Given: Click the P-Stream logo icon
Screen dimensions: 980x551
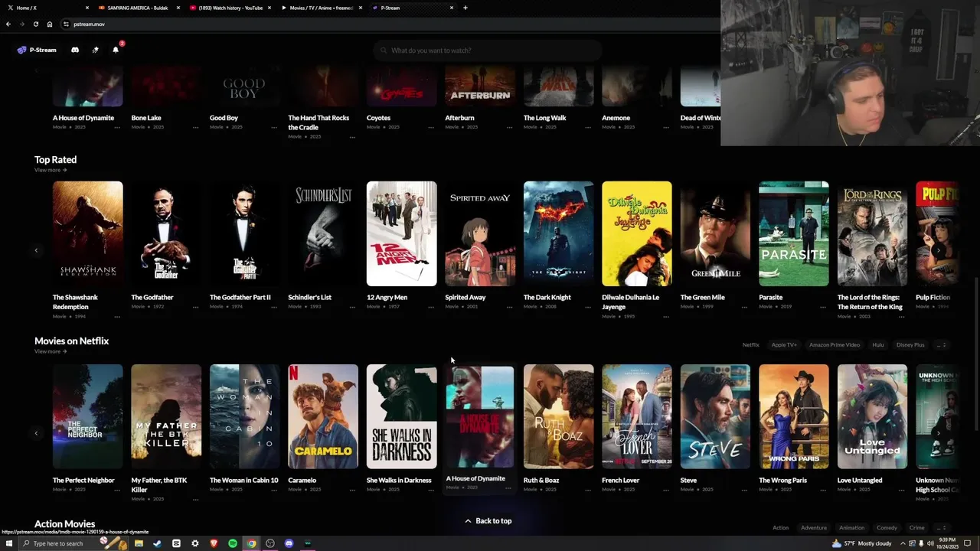Looking at the screenshot, I should coord(21,50).
